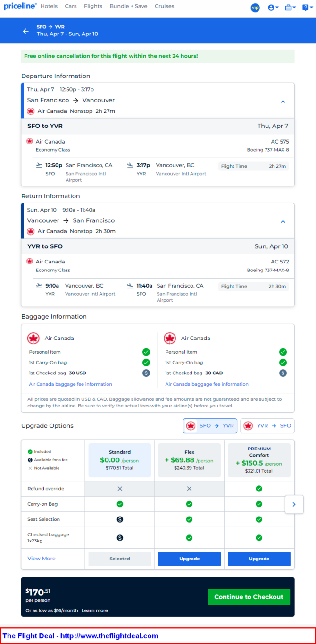This screenshot has height=644, width=316.
Task: Open left Air Canada baggage fee information
Action: click(x=71, y=384)
